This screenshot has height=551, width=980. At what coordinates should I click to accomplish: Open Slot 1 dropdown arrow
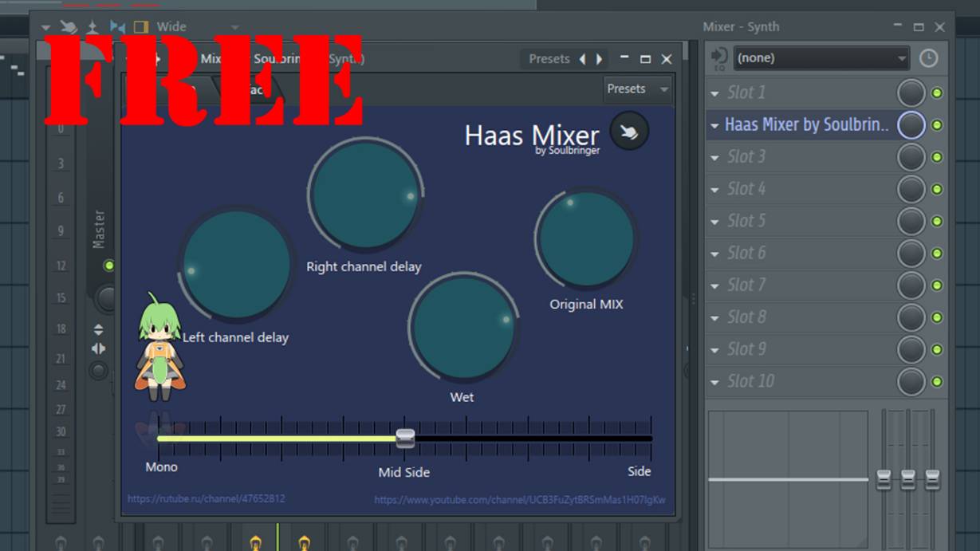coord(714,93)
